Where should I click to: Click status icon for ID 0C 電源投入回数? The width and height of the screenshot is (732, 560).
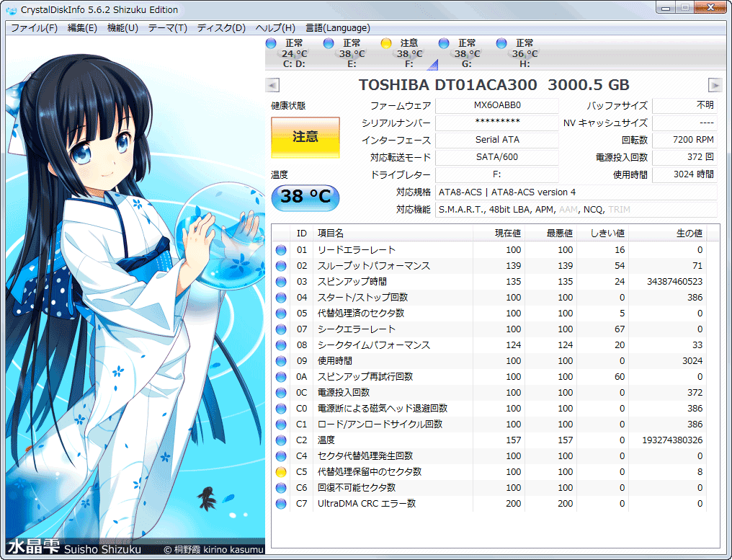click(281, 393)
